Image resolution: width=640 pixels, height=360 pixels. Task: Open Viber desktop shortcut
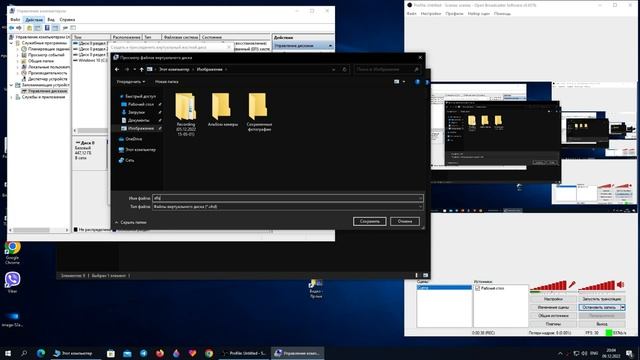[12, 282]
